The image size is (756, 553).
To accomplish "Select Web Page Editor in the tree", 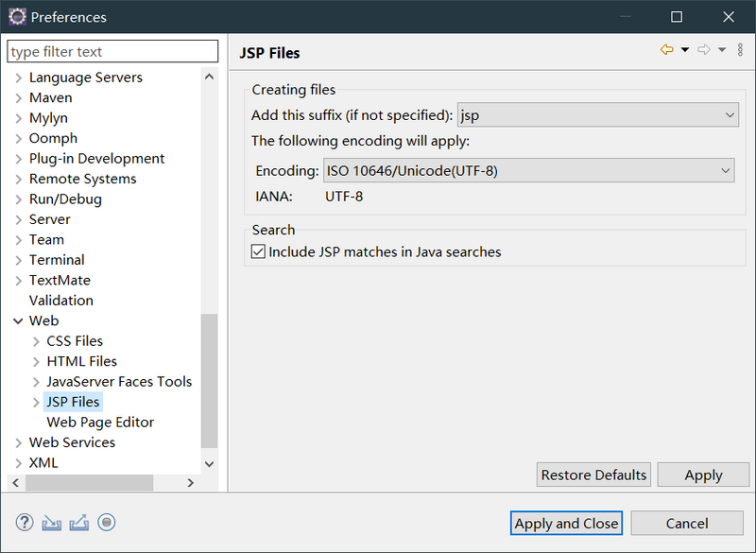I will pyautogui.click(x=99, y=422).
